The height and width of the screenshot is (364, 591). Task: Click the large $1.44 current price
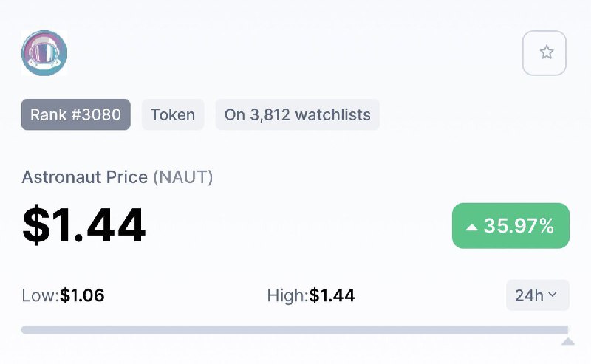[x=84, y=225]
